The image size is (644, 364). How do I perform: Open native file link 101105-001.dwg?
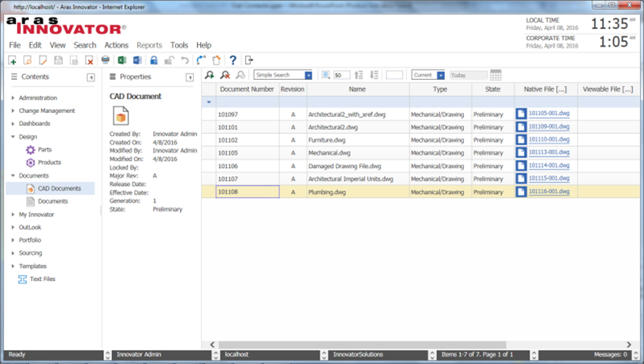549,113
